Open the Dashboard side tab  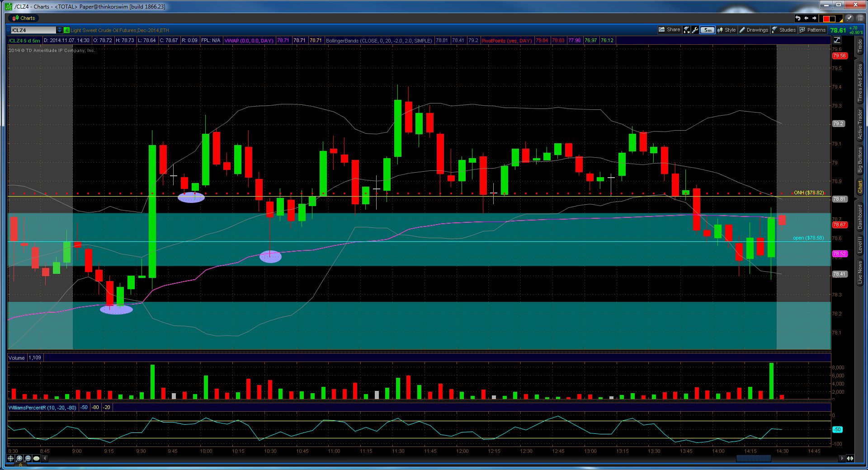pos(860,217)
